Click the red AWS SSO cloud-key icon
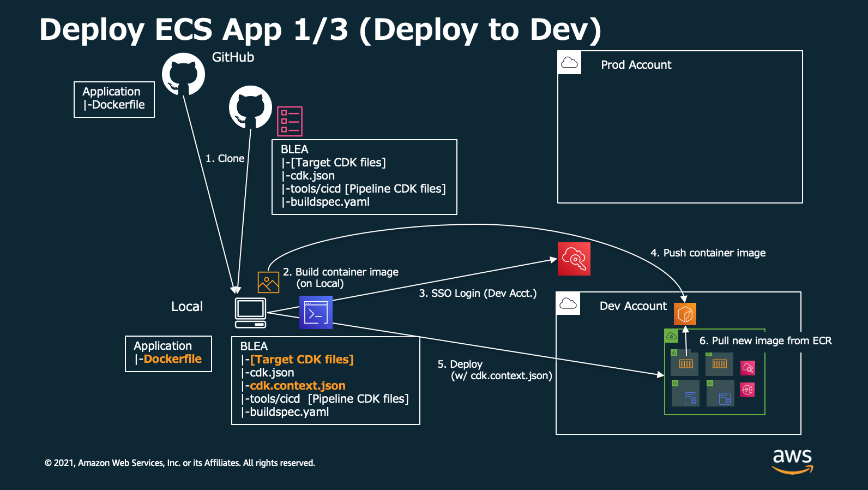The height and width of the screenshot is (490, 868). click(574, 259)
